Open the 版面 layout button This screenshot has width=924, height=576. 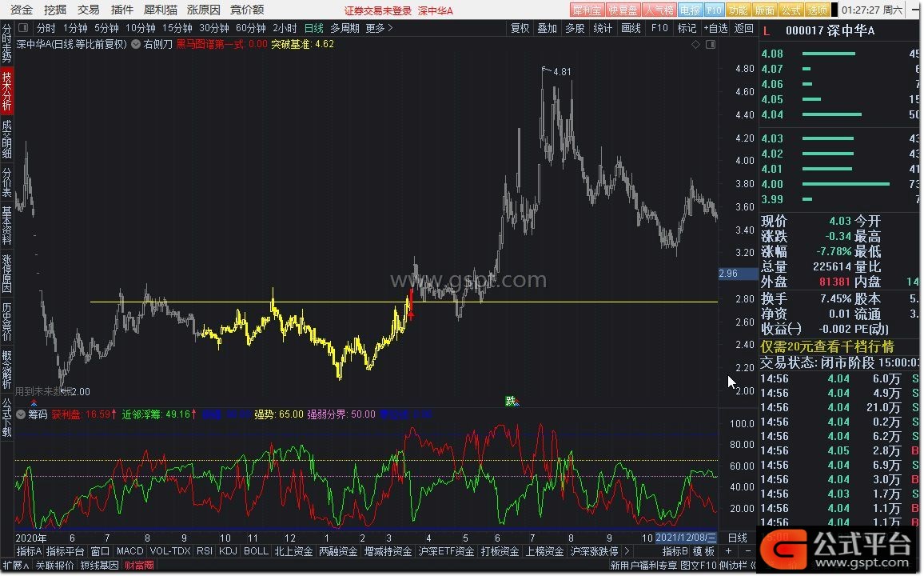point(764,10)
